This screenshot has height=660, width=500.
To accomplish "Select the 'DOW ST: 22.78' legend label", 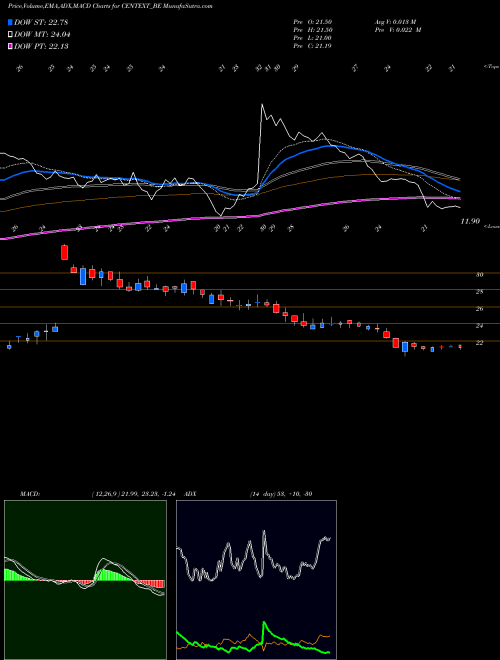I will [x=41, y=22].
